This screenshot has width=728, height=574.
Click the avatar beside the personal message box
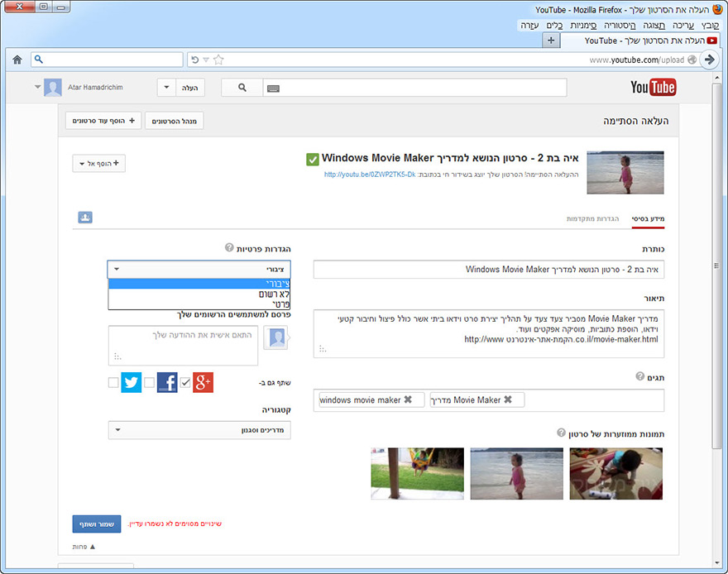pos(276,337)
